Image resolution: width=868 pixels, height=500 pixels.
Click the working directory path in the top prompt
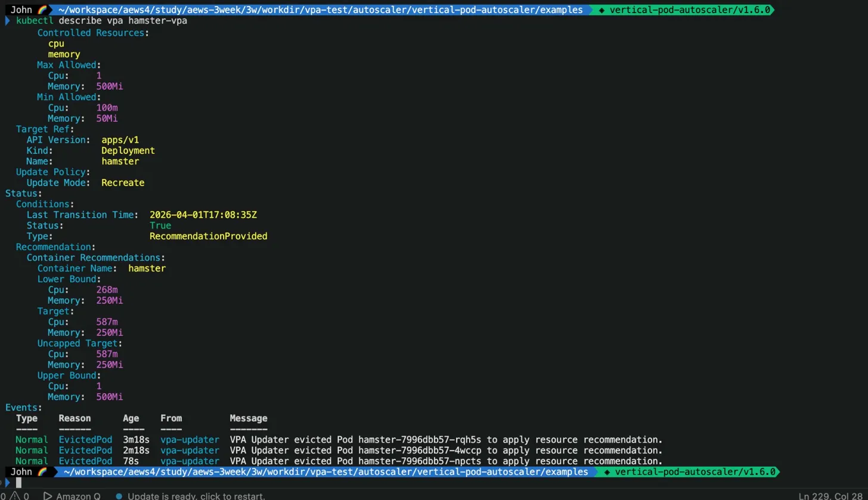pyautogui.click(x=320, y=10)
